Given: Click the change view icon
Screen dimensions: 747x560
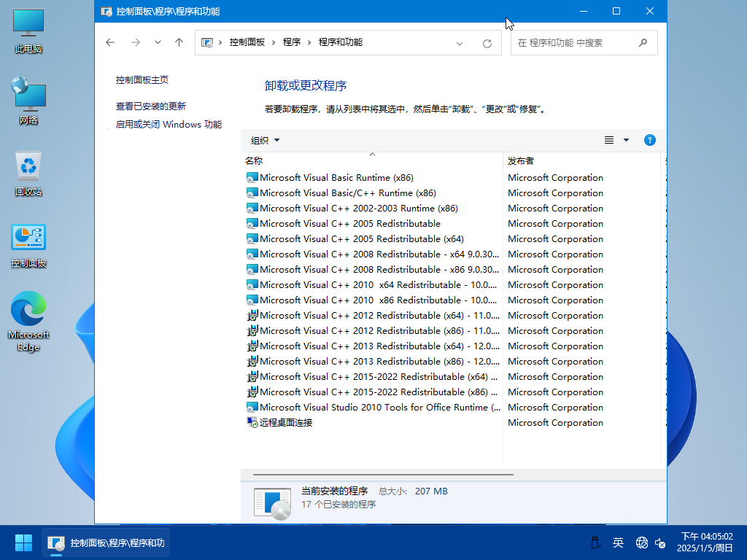Looking at the screenshot, I should (x=609, y=140).
